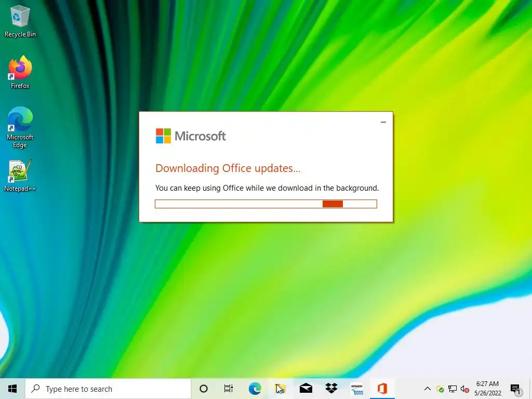Select the Microsoft Edge desktop shortcut

(x=20, y=128)
